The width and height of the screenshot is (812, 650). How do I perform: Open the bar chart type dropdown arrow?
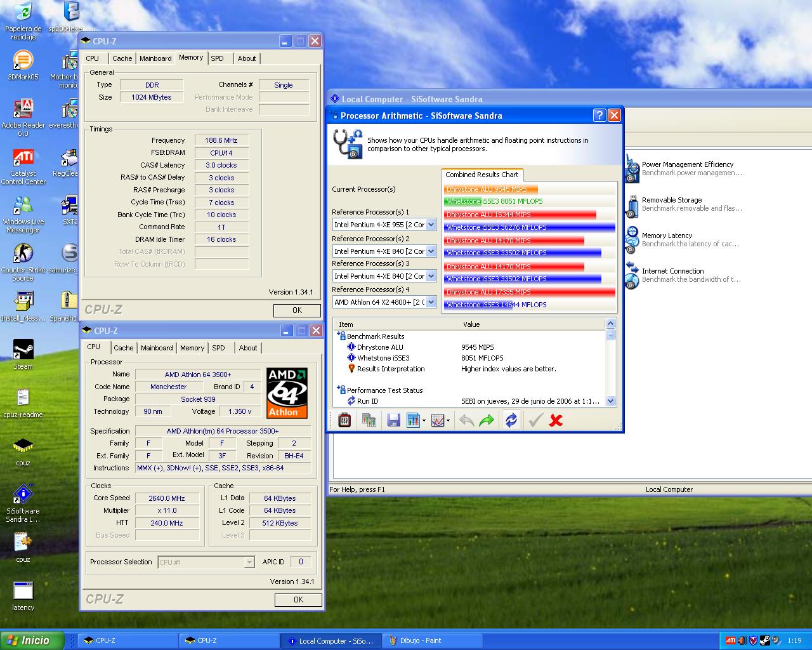point(424,420)
